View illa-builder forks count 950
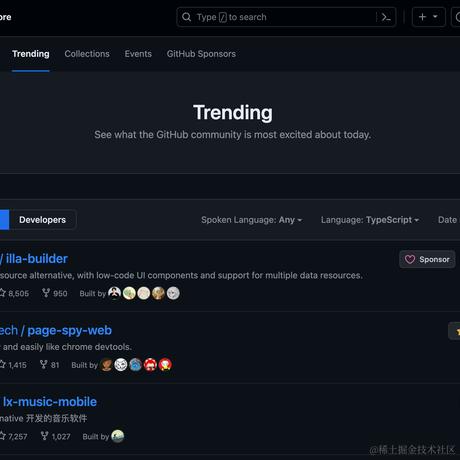The height and width of the screenshot is (460, 460). (x=55, y=293)
